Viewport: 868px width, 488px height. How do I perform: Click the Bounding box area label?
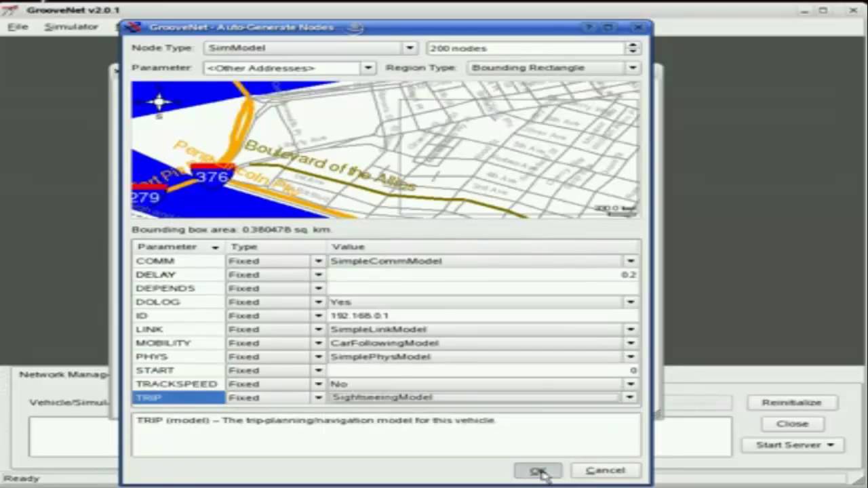click(231, 230)
